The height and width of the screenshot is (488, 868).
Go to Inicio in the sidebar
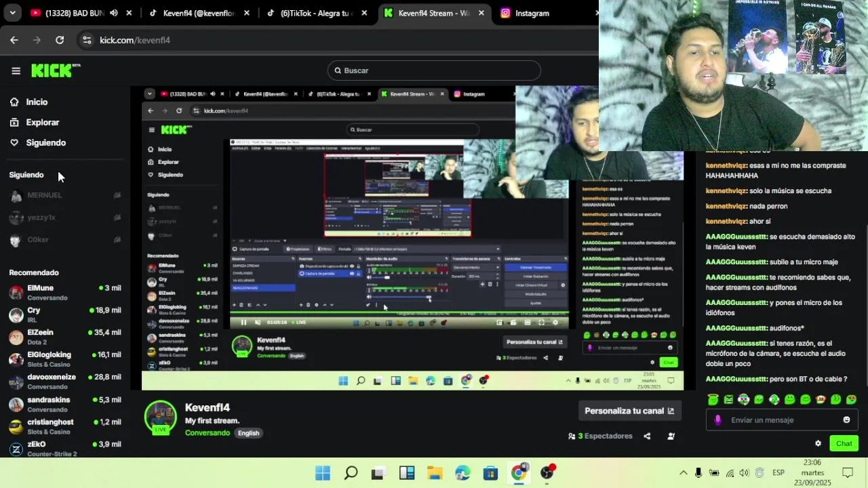(x=37, y=102)
